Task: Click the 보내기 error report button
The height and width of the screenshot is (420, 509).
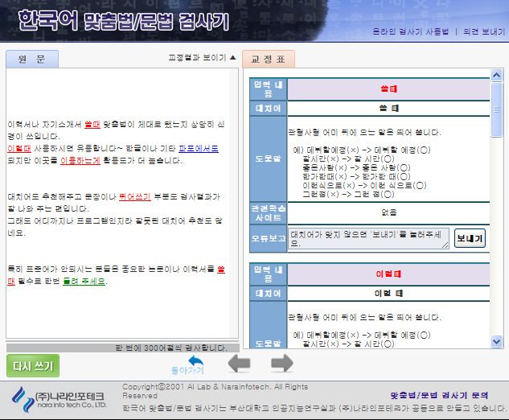Action: click(470, 238)
